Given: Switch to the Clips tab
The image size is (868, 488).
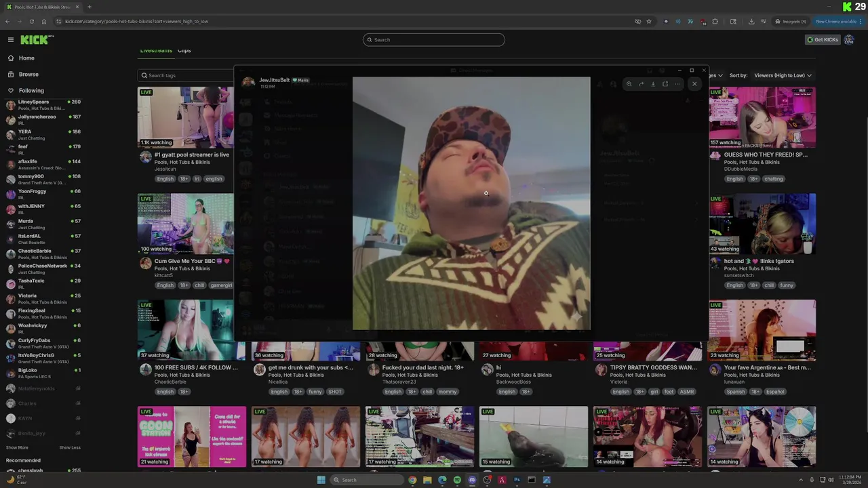Looking at the screenshot, I should (x=184, y=51).
